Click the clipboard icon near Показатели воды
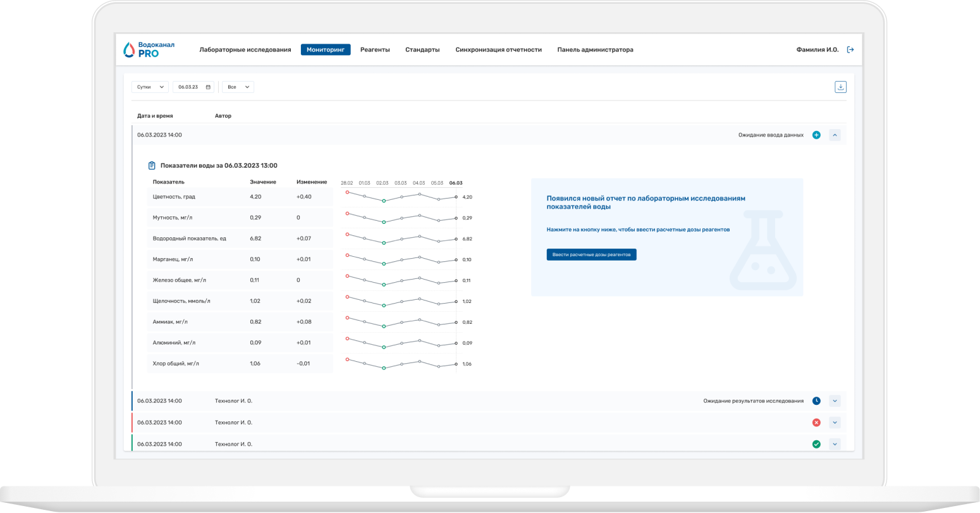Viewport: 980px width, 513px height. [152, 166]
